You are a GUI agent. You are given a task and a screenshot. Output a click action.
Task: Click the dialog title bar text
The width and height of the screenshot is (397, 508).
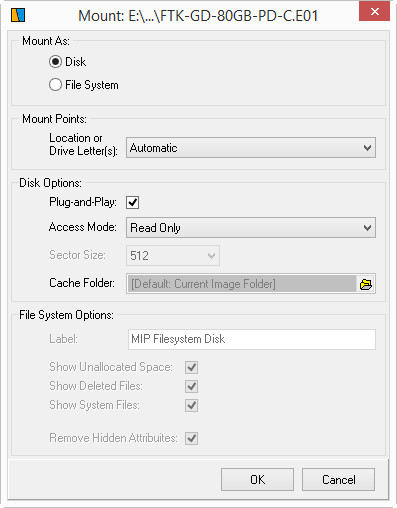198,16
